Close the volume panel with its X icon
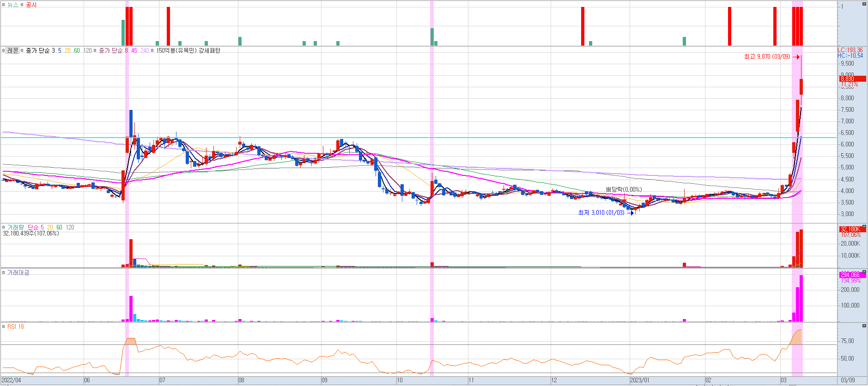868x386 pixels. (864, 226)
